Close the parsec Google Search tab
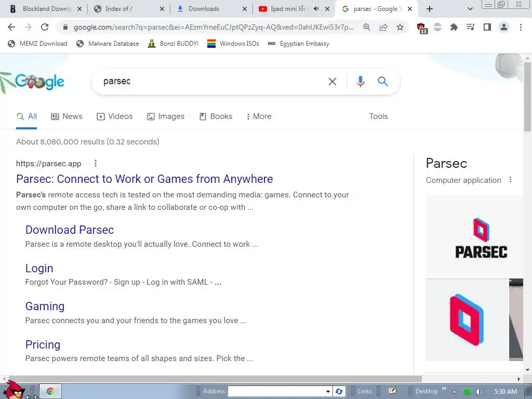The height and width of the screenshot is (399, 532). 409,9
